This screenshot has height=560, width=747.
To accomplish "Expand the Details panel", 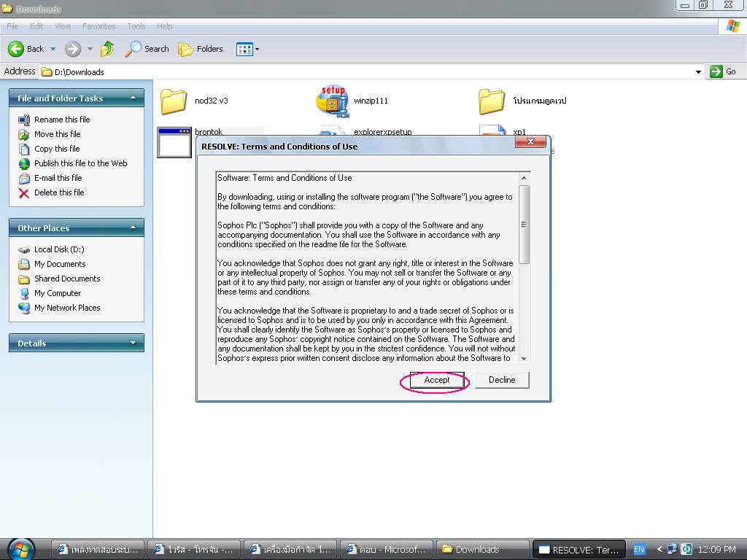I will (x=133, y=343).
